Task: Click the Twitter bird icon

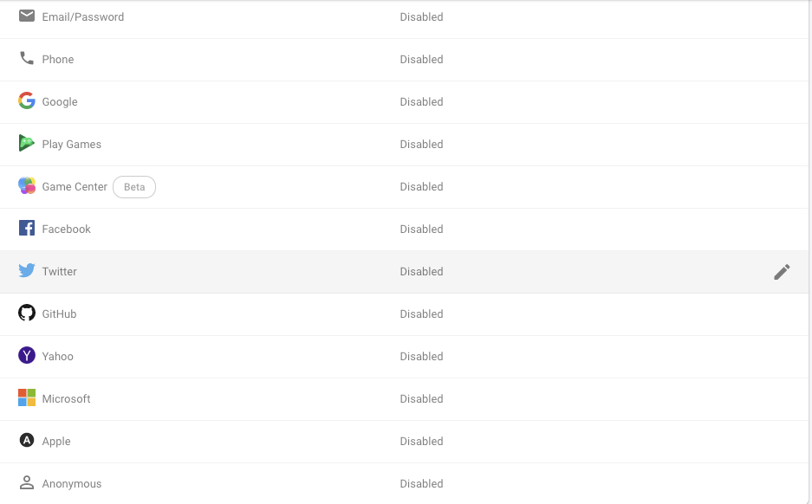Action: tap(26, 271)
